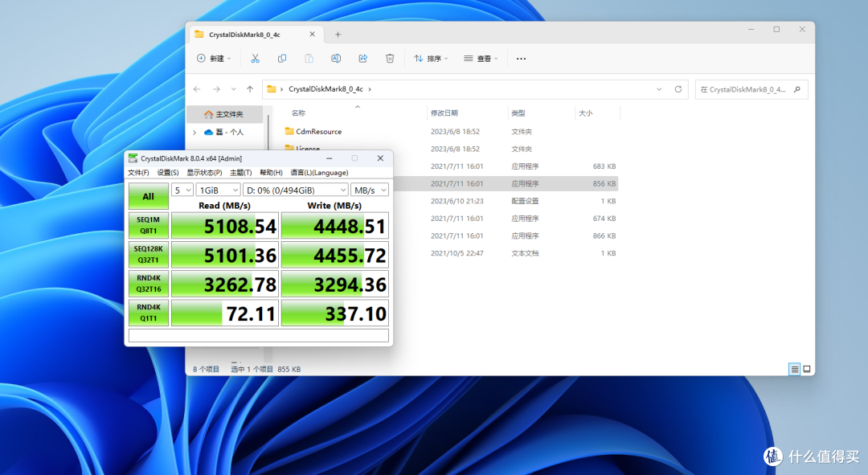Refresh the CrystalDiskMark8_0_4c folder view

(678, 89)
